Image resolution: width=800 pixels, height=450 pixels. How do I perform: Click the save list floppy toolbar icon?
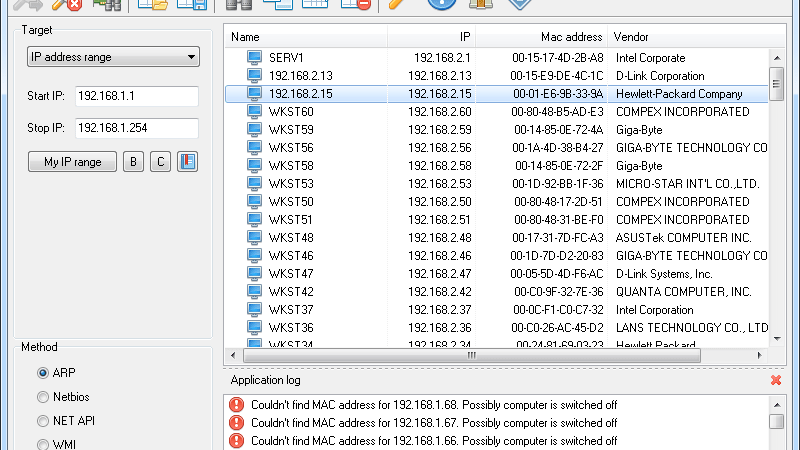[x=192, y=4]
